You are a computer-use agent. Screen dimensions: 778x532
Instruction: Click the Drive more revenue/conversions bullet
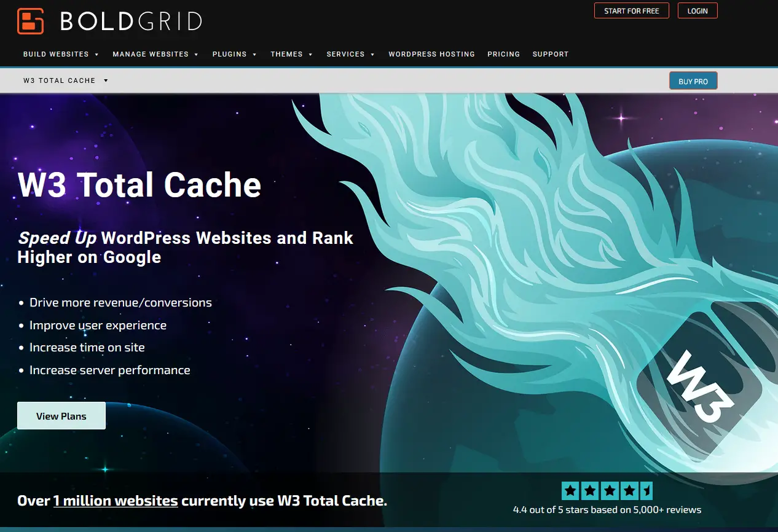(x=120, y=302)
